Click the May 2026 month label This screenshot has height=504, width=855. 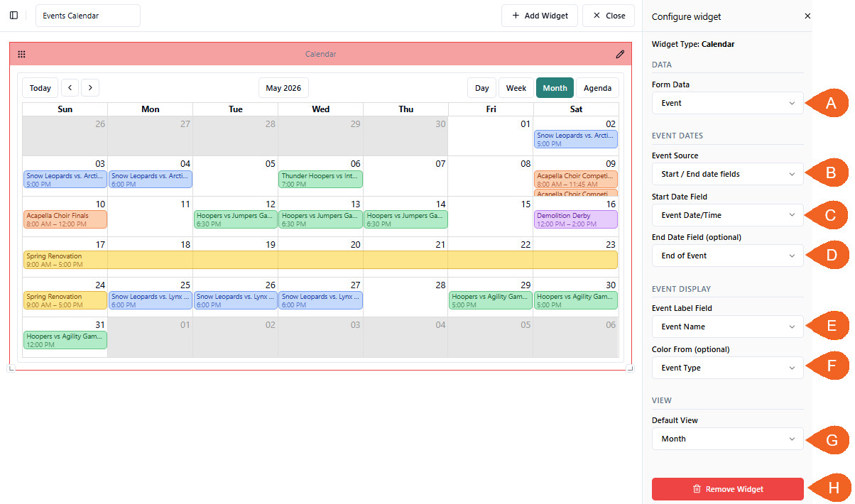coord(283,88)
